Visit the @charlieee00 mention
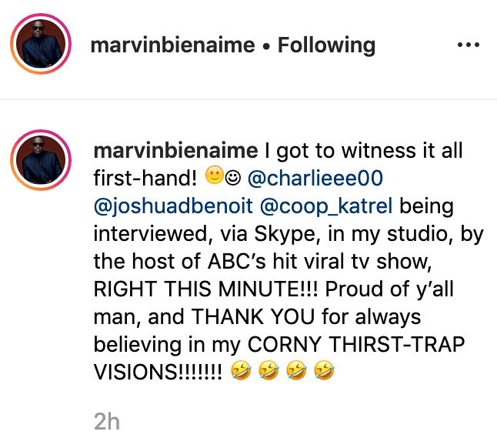The height and width of the screenshot is (448, 497). click(315, 178)
